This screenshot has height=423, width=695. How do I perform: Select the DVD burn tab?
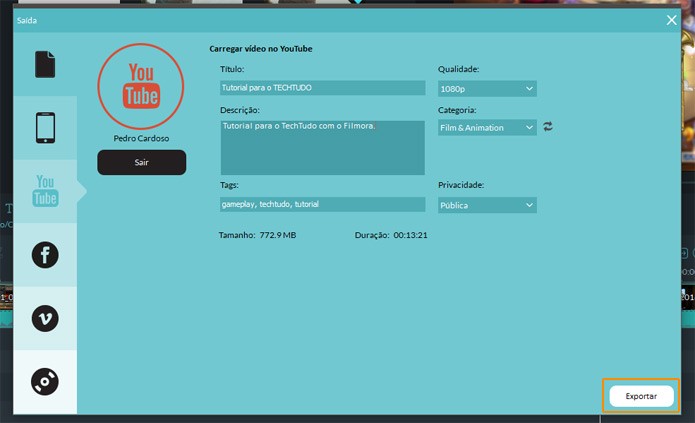pyautogui.click(x=45, y=381)
